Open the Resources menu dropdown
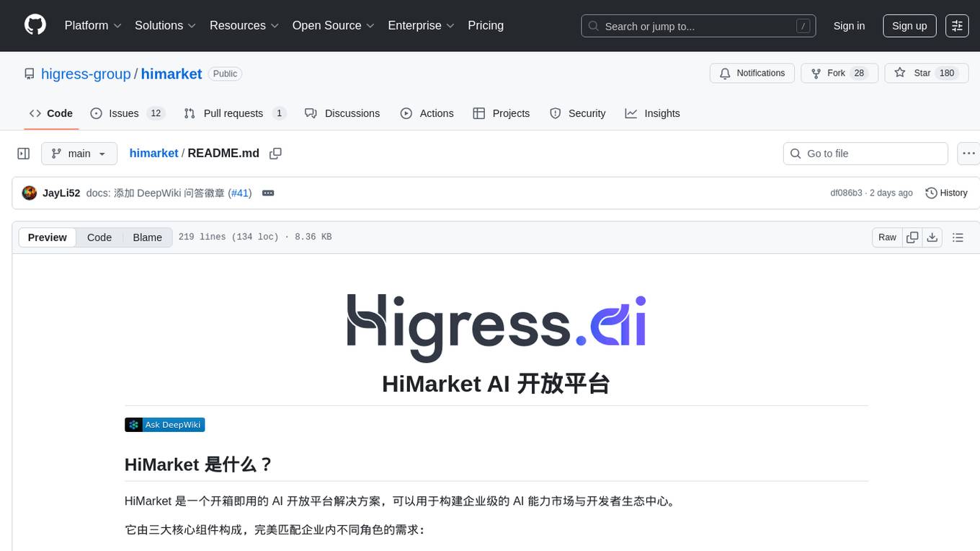Image resolution: width=980 pixels, height=551 pixels. click(x=244, y=25)
